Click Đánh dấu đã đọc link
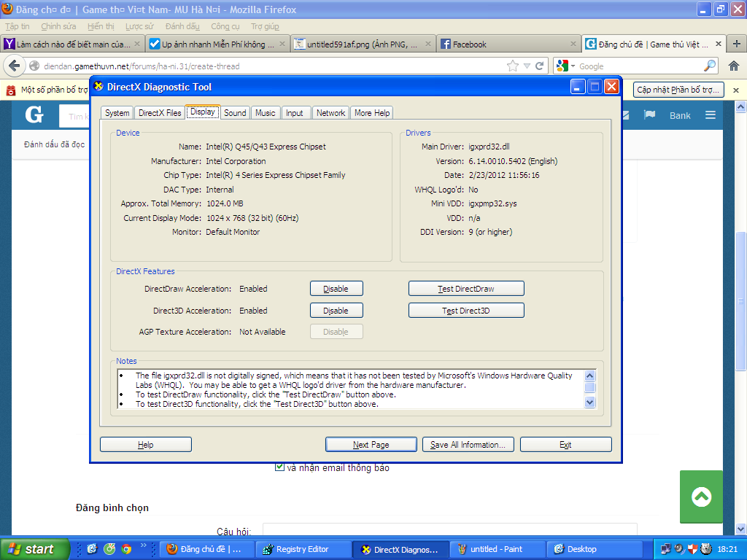Image resolution: width=747 pixels, height=560 pixels. (x=54, y=144)
